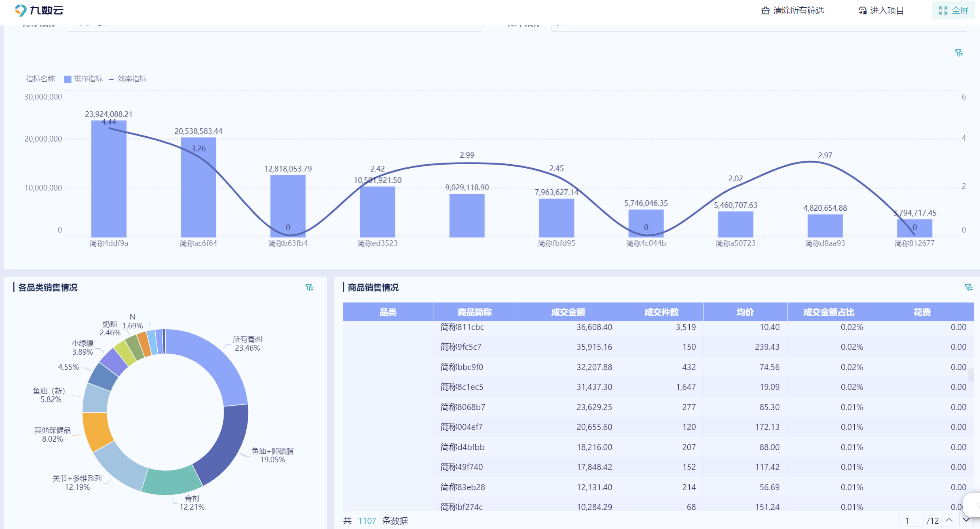Click the 进入项目 link
Screen dimensions: 980x529
[x=887, y=11]
